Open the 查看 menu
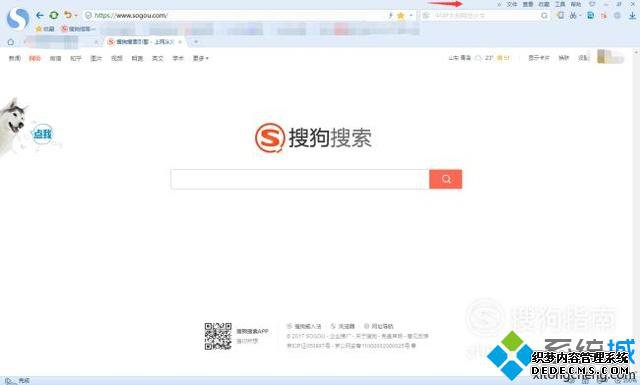Screen dimensions: 640x385 pyautogui.click(x=528, y=4)
